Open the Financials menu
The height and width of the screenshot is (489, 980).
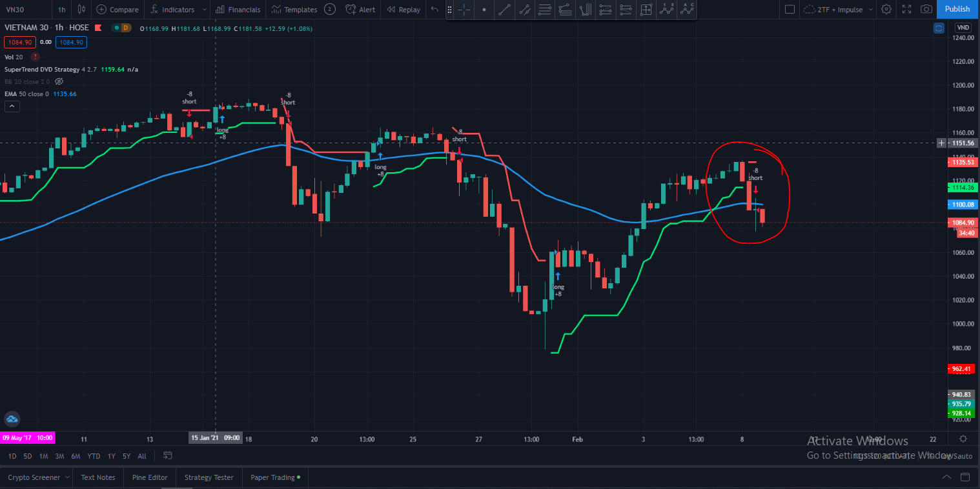click(x=238, y=9)
